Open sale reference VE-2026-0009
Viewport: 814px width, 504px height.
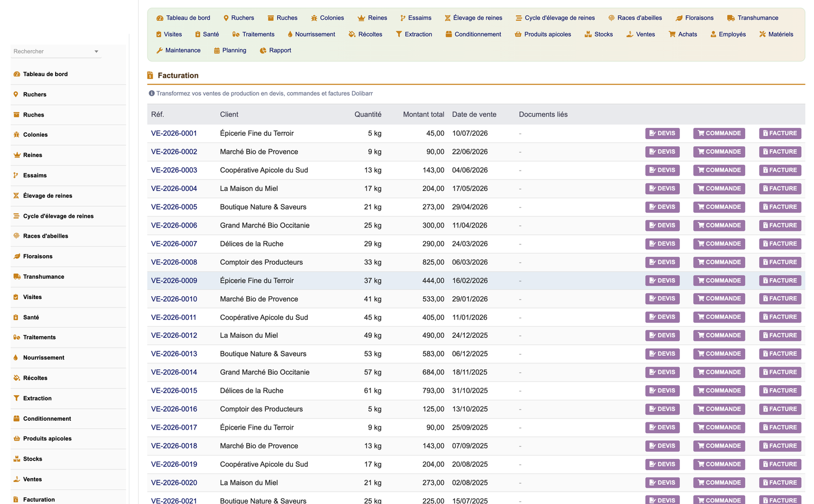[x=174, y=280]
